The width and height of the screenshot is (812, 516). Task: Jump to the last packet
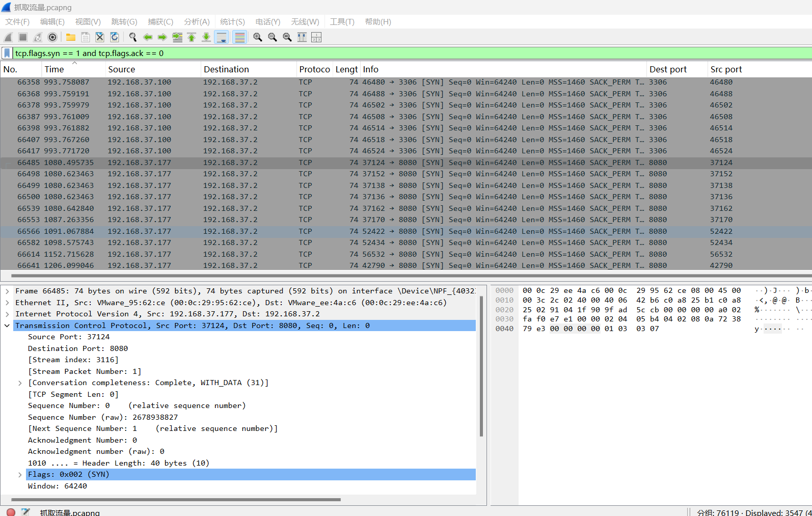tap(206, 37)
